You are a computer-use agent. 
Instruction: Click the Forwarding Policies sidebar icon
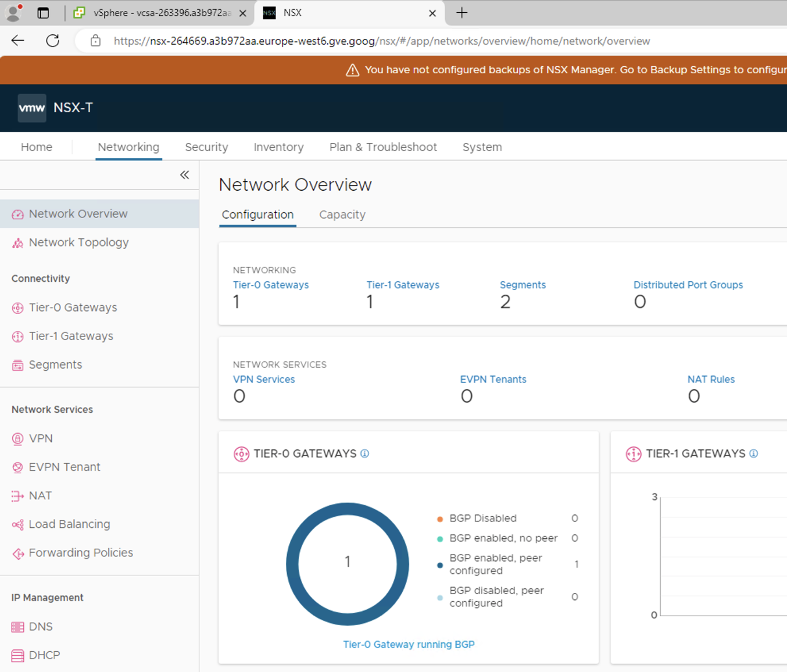tap(18, 553)
